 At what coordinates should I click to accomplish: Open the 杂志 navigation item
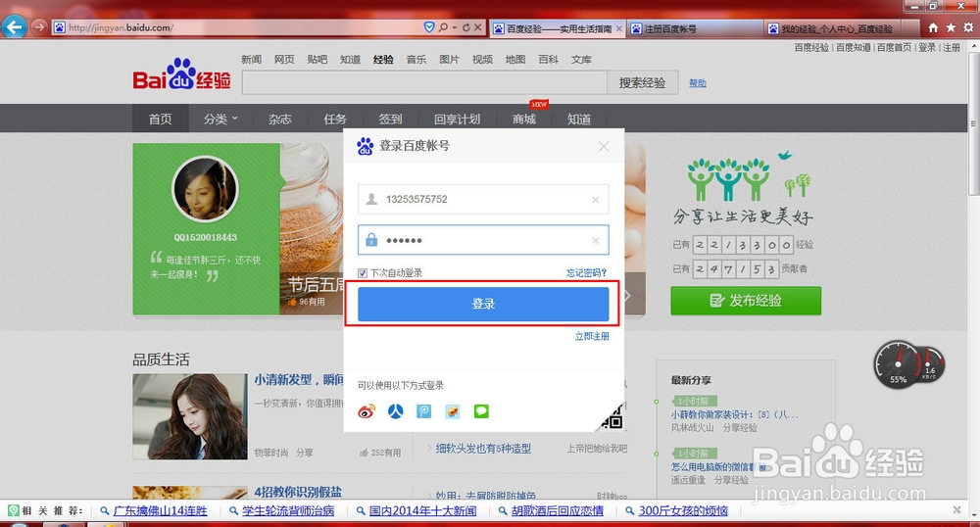[280, 119]
